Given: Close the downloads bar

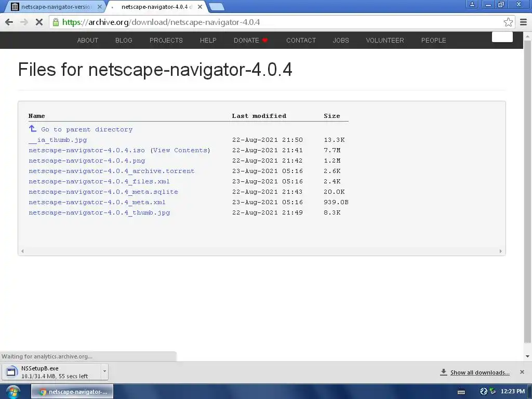Looking at the screenshot, I should 522,372.
